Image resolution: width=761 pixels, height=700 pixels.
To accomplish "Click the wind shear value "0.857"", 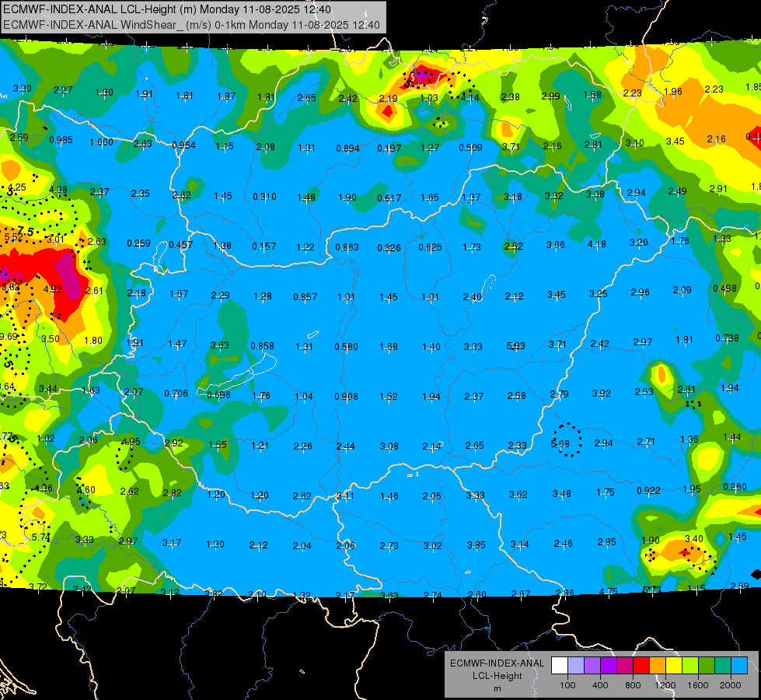I will (x=305, y=297).
